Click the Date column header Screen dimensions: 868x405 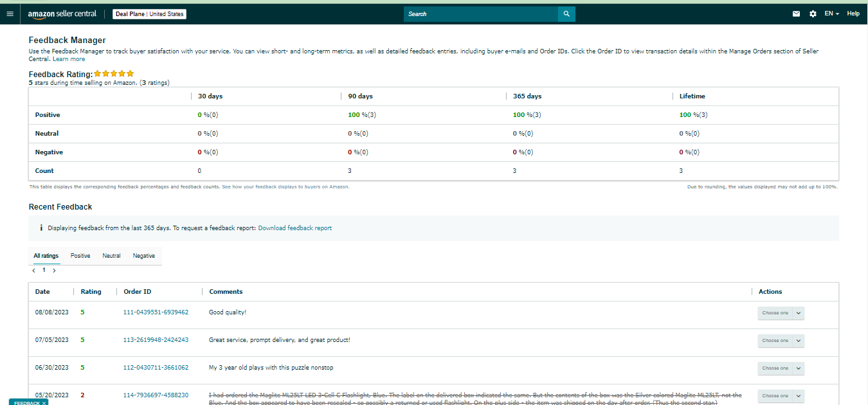coord(42,292)
